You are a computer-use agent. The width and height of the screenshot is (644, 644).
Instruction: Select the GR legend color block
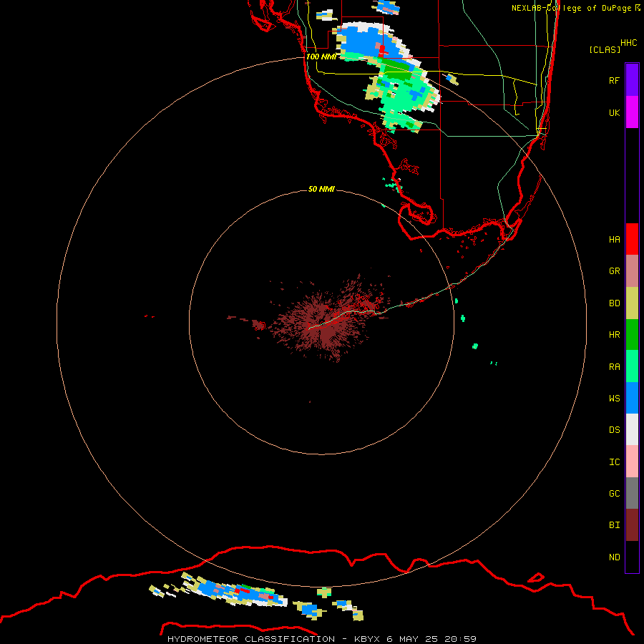click(x=632, y=270)
